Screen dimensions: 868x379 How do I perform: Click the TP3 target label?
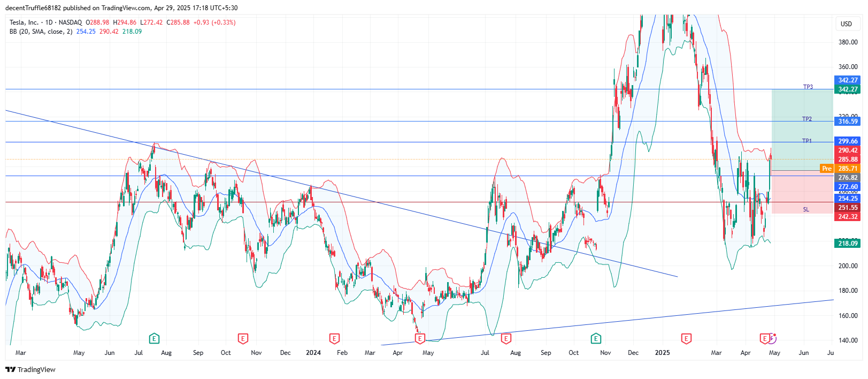[x=808, y=87]
